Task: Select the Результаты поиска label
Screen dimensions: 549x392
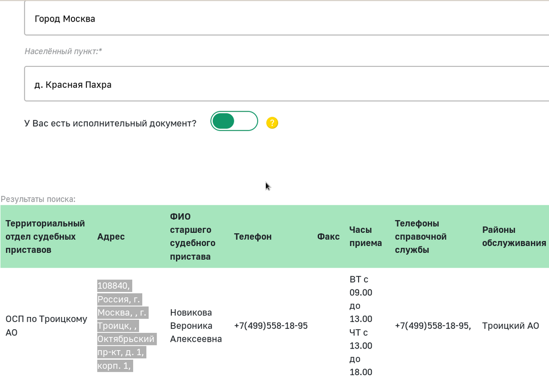Action: (x=38, y=199)
